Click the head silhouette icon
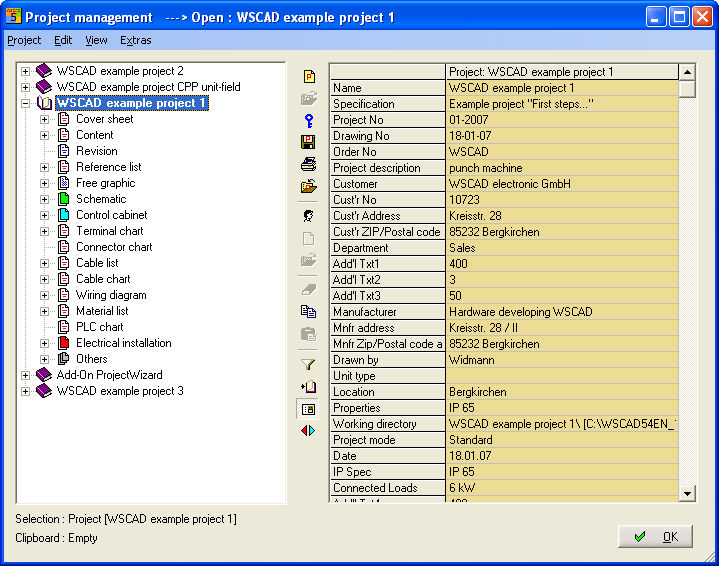The width and height of the screenshot is (719, 566). coord(309,216)
